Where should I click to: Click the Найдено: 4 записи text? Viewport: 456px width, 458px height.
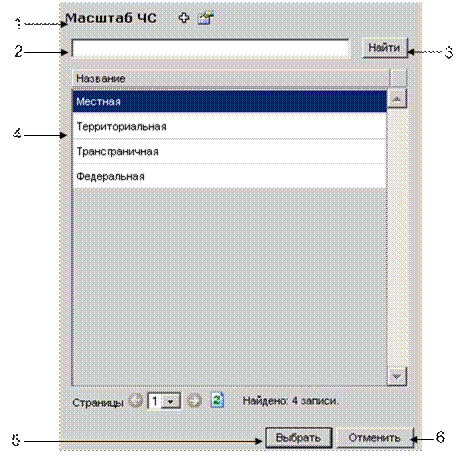[x=290, y=401]
